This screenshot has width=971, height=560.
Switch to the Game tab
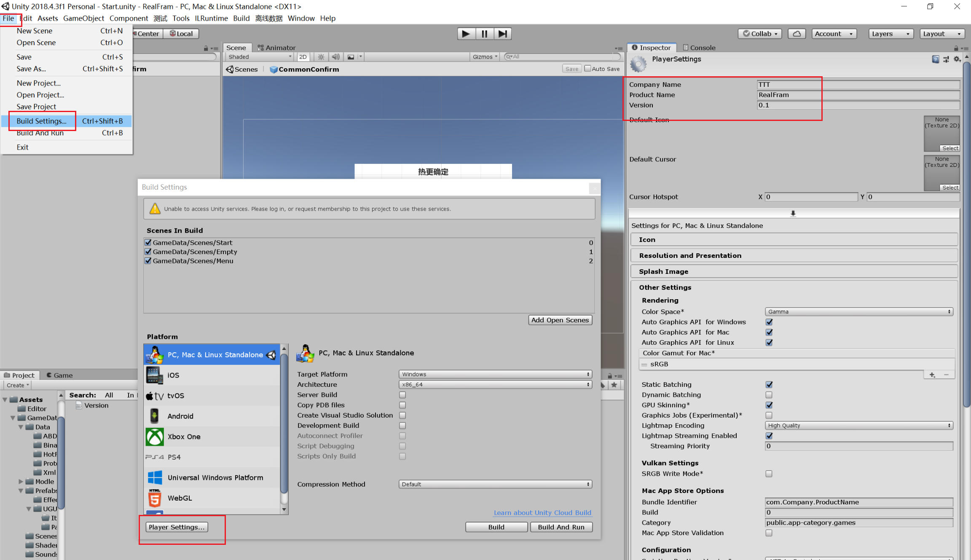pos(59,375)
